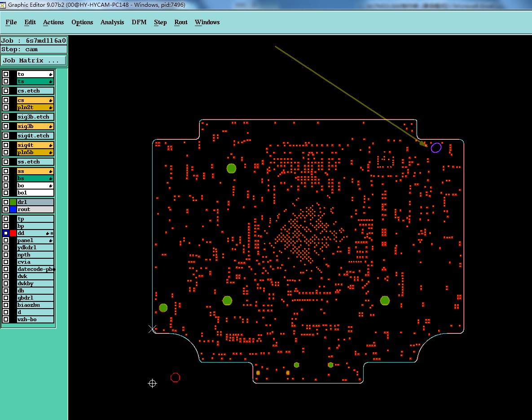Select the 'rout' layer name
Screen dimensions: 532x420
[x=24, y=209]
